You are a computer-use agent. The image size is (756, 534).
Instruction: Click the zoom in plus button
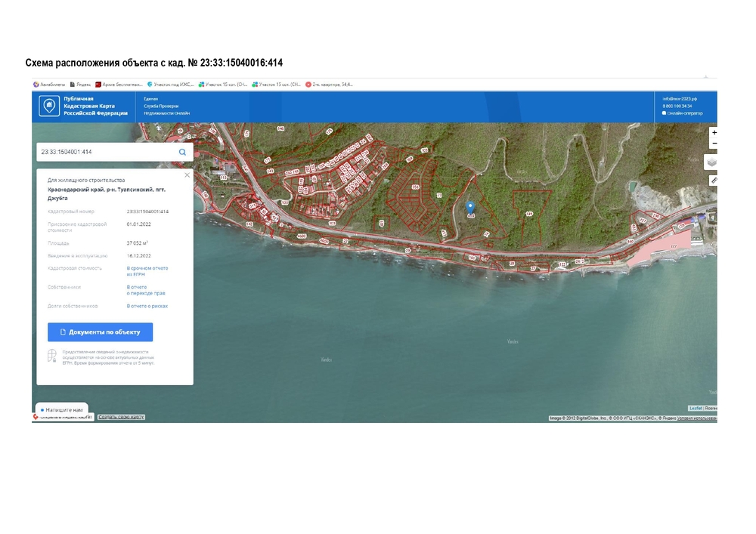pyautogui.click(x=714, y=132)
